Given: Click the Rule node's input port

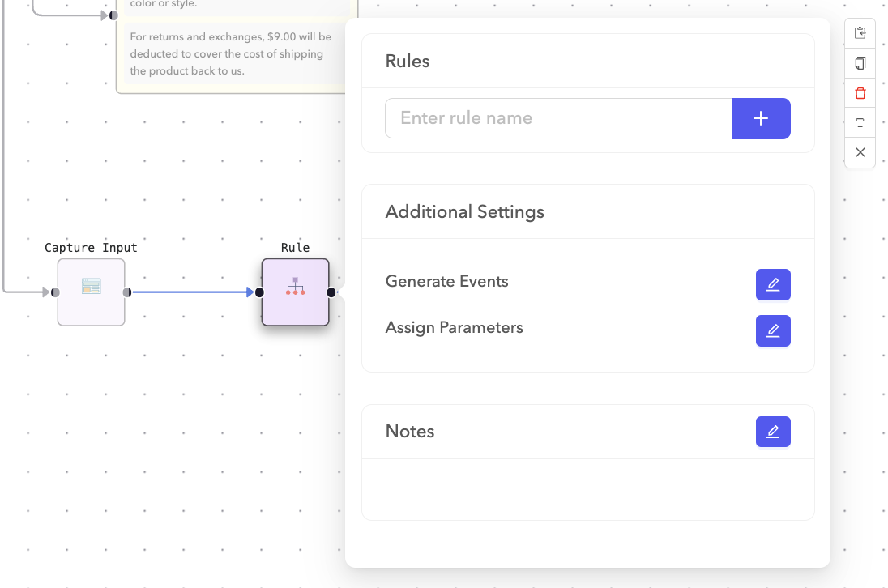Looking at the screenshot, I should [259, 292].
